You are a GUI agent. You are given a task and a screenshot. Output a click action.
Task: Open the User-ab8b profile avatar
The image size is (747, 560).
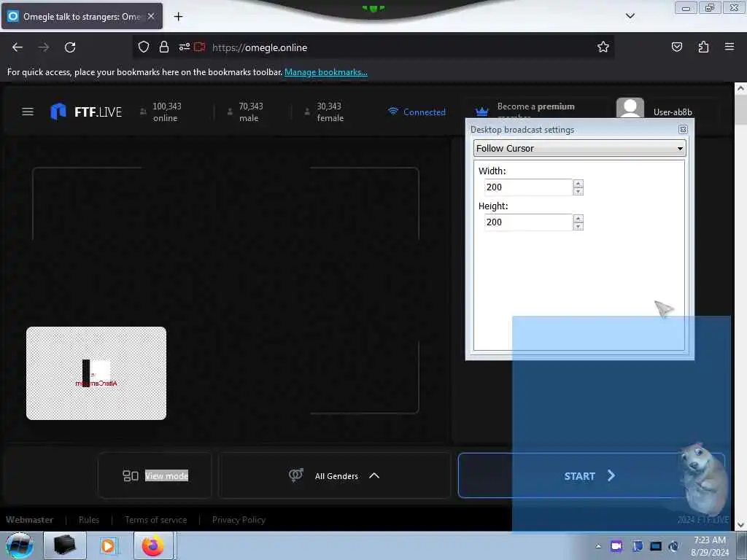(630, 109)
